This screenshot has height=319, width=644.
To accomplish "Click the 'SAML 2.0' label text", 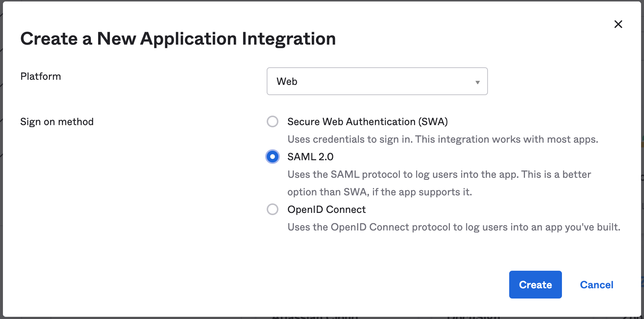I will tap(310, 157).
